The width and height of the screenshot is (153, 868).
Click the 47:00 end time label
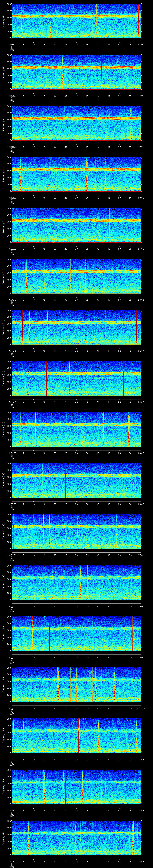pyautogui.click(x=141, y=44)
